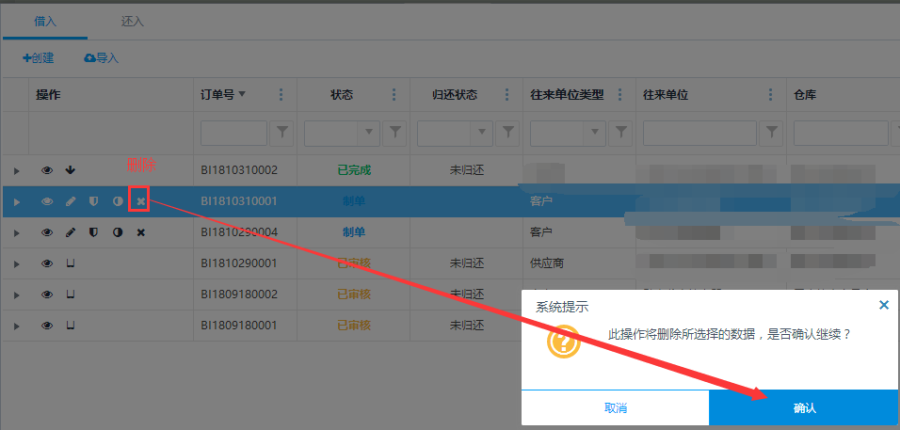Click the edit pencil icon for order BI1810290004
This screenshot has height=430, width=900.
click(x=70, y=232)
